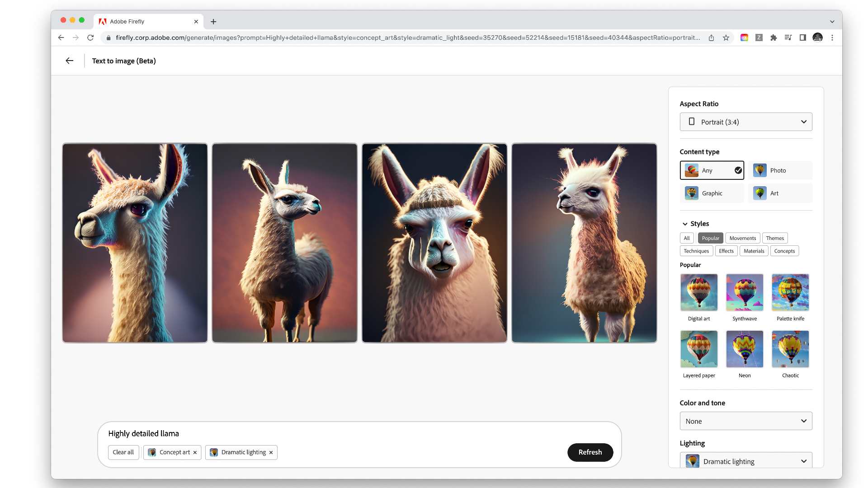868x488 pixels.
Task: Open the Aspect Ratio Portrait (3:4) dropdown
Action: coord(746,122)
